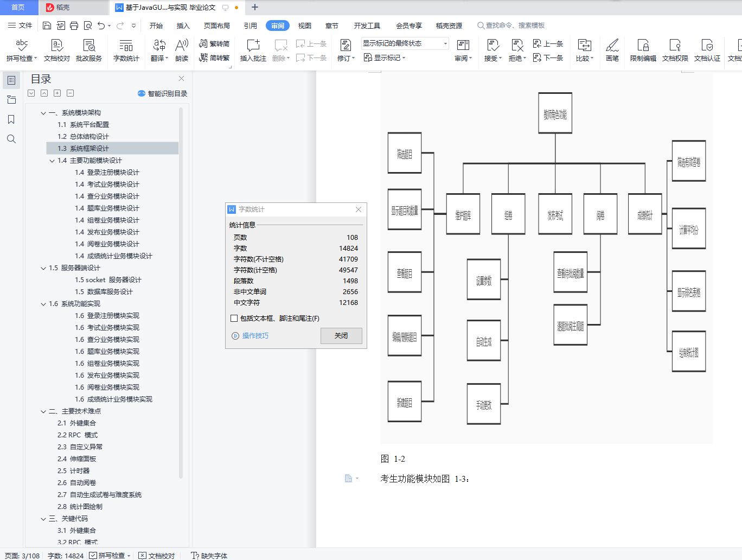Switch to the 开始 ribbon tab

coord(156,26)
